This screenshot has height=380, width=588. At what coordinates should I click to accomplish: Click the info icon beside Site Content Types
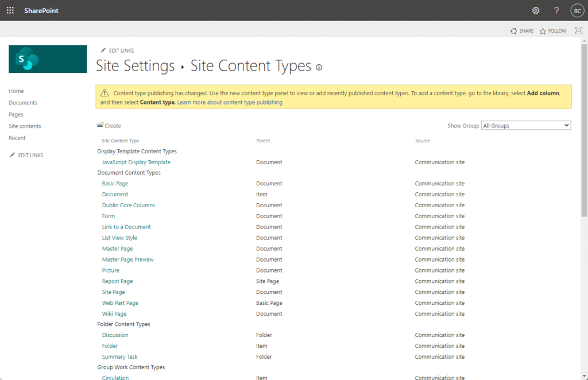point(319,68)
